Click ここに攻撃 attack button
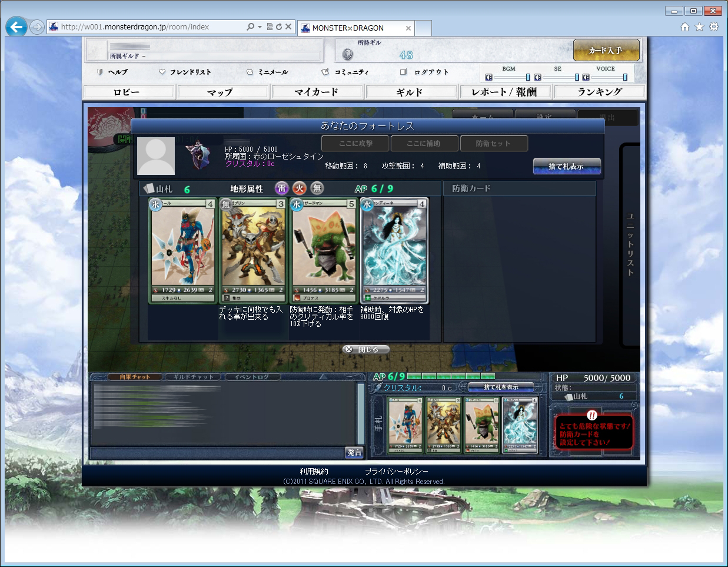Viewport: 728px width, 567px height. click(355, 143)
